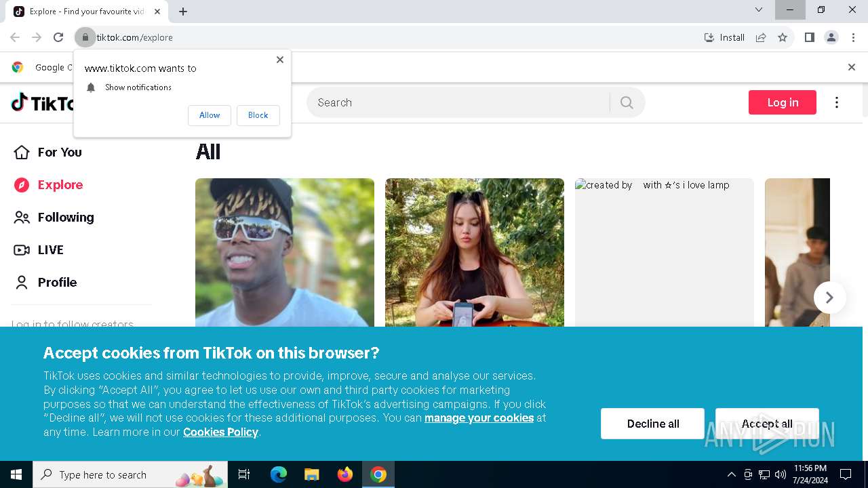Click the Log in button
This screenshot has height=488, width=868.
click(x=783, y=102)
